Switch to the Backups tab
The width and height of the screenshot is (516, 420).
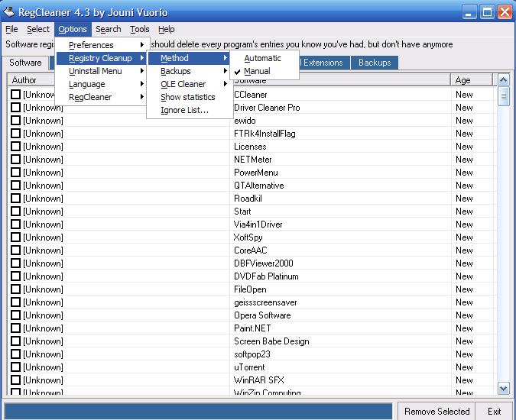click(x=375, y=63)
